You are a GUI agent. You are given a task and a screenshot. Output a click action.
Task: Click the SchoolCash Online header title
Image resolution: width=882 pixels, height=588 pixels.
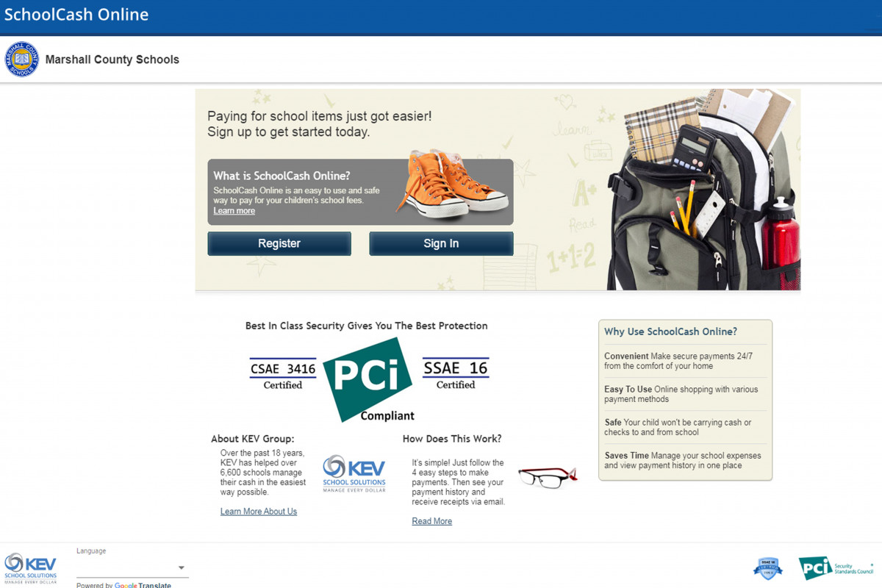tap(76, 15)
